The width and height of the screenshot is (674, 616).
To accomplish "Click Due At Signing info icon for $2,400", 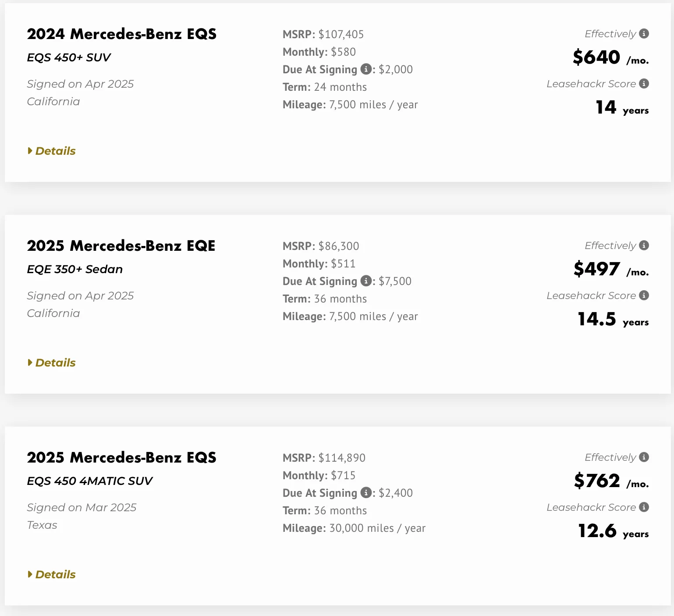I will 366,493.
